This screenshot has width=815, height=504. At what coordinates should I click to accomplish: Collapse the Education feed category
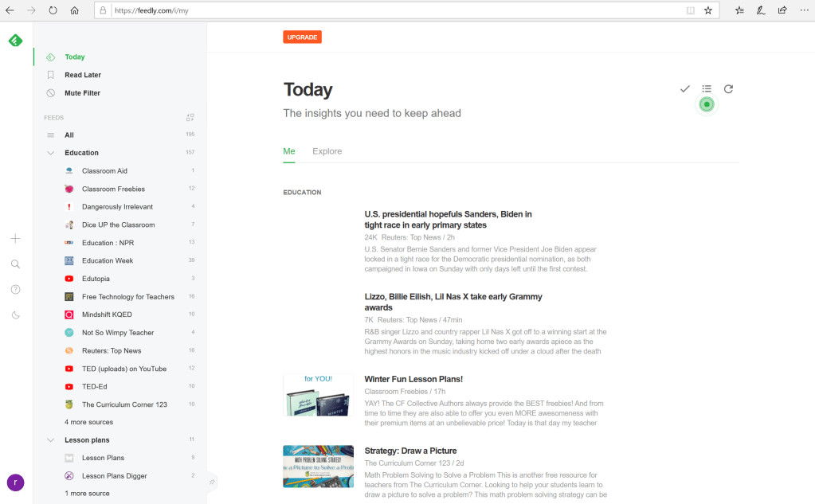click(x=51, y=153)
